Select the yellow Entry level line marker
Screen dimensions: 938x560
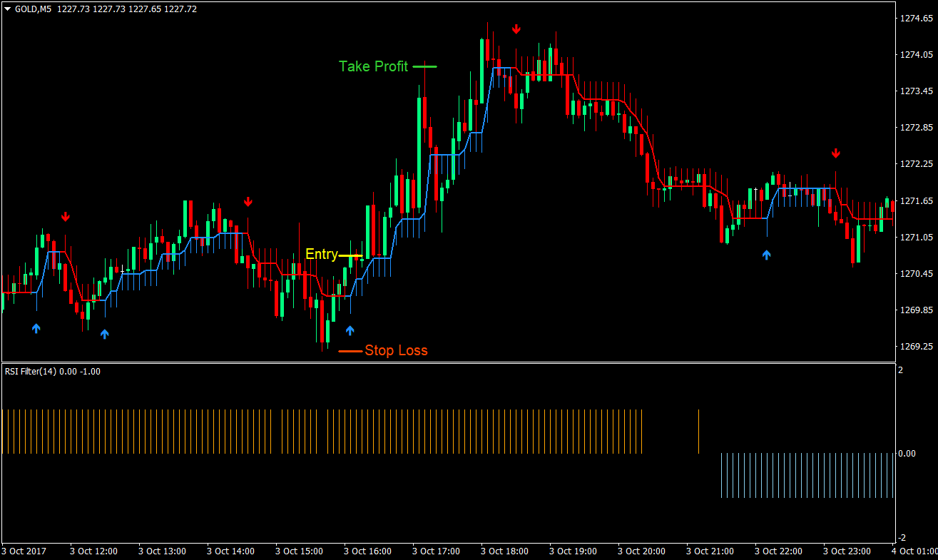click(350, 255)
